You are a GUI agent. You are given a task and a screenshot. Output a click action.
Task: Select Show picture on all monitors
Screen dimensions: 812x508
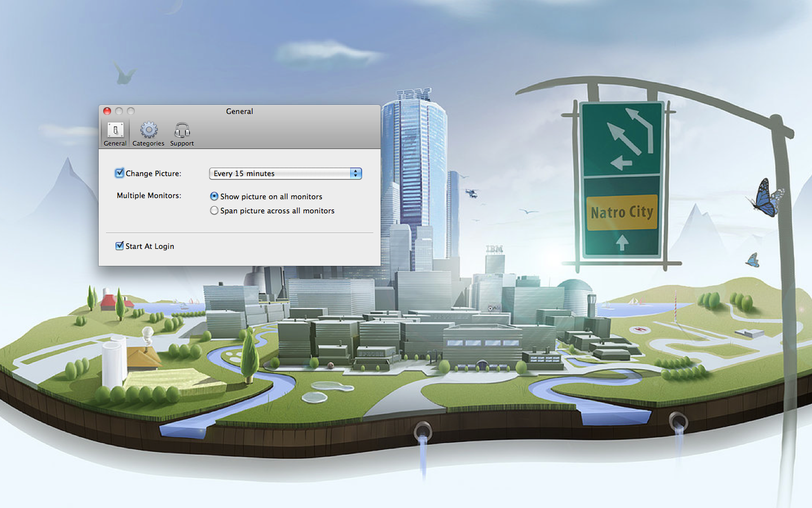pyautogui.click(x=214, y=196)
